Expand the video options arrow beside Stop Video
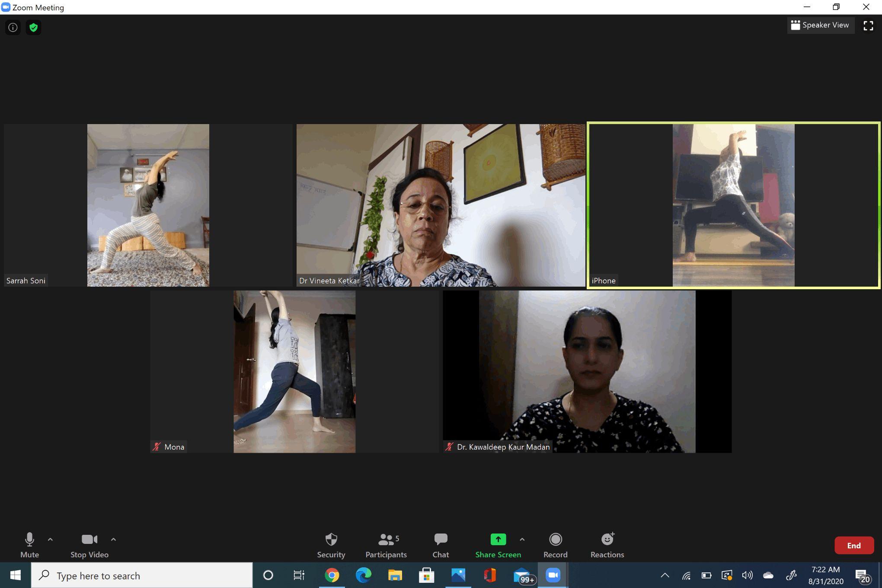Screen dimensions: 882x588 [x=113, y=539]
